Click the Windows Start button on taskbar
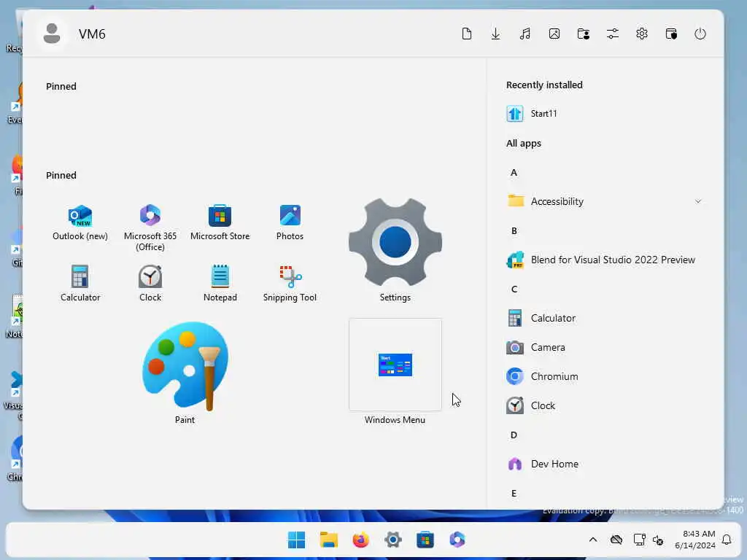This screenshot has height=560, width=747. pos(296,540)
